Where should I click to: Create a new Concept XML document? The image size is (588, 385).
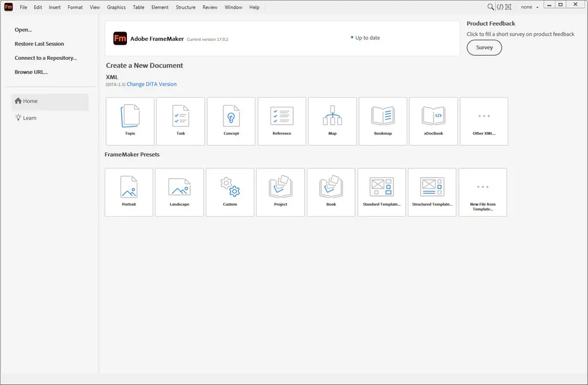(x=231, y=121)
